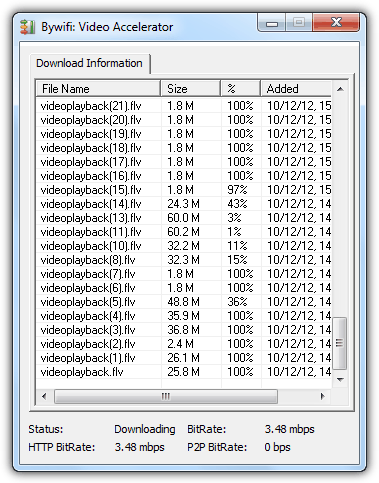Click the Bywifi app icon in title bar
The image size is (379, 483).
point(27,27)
